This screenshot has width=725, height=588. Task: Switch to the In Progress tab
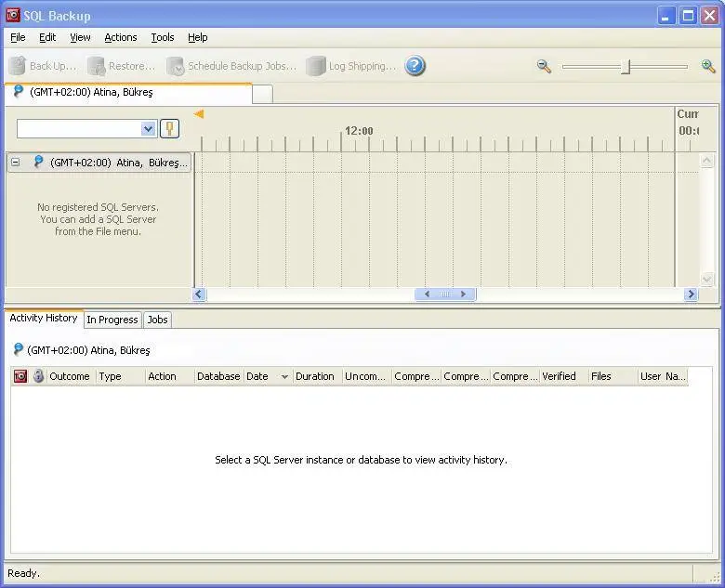click(112, 320)
